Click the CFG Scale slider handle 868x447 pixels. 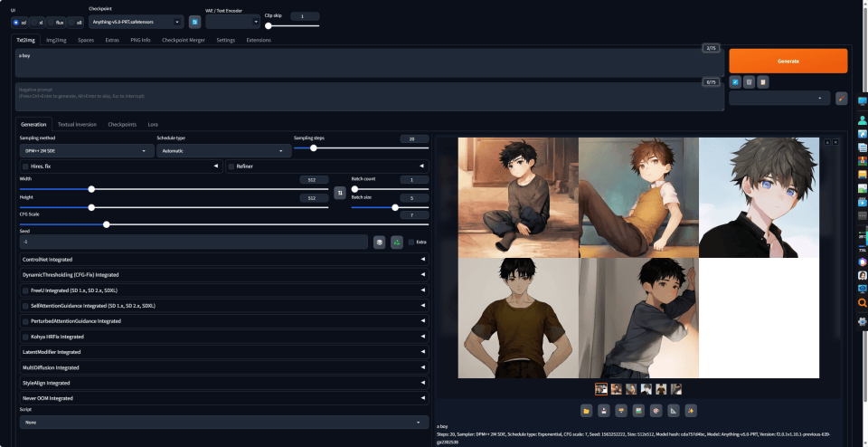tap(107, 225)
